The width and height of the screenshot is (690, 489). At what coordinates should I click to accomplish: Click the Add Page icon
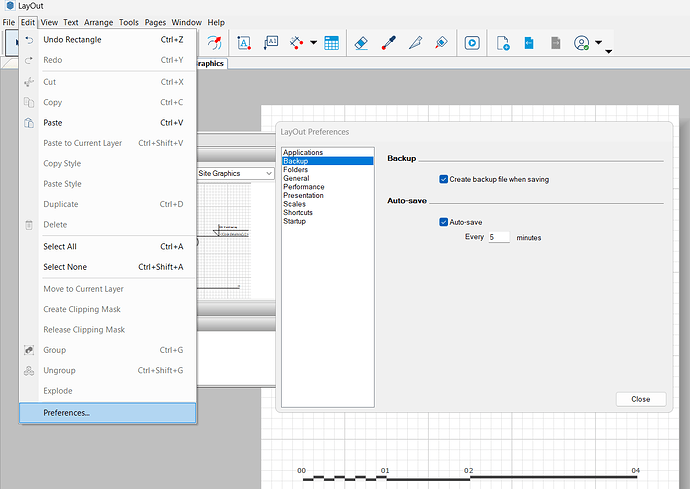[504, 43]
